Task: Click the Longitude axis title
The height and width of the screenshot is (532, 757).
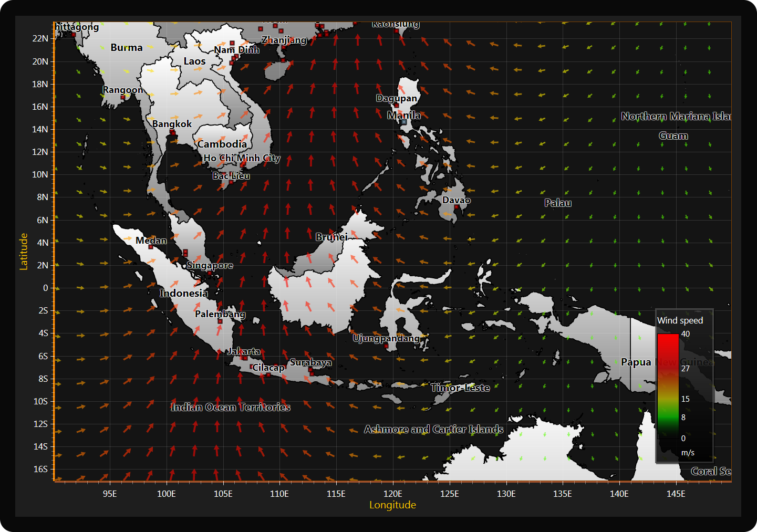Action: pyautogui.click(x=392, y=505)
